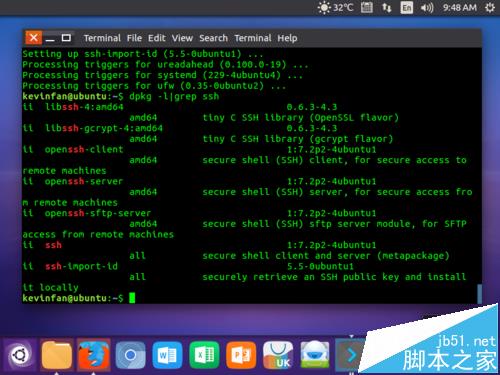
Task: Click 'tiny C SSH library (OpenSSL flavor)' text
Action: 301,118
